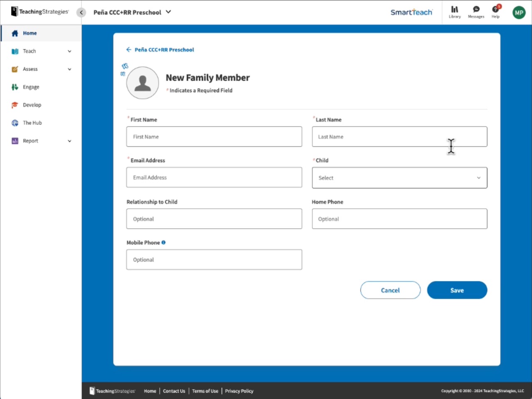Click the info icon next to Mobile Phone
The height and width of the screenshot is (399, 532).
[163, 242]
